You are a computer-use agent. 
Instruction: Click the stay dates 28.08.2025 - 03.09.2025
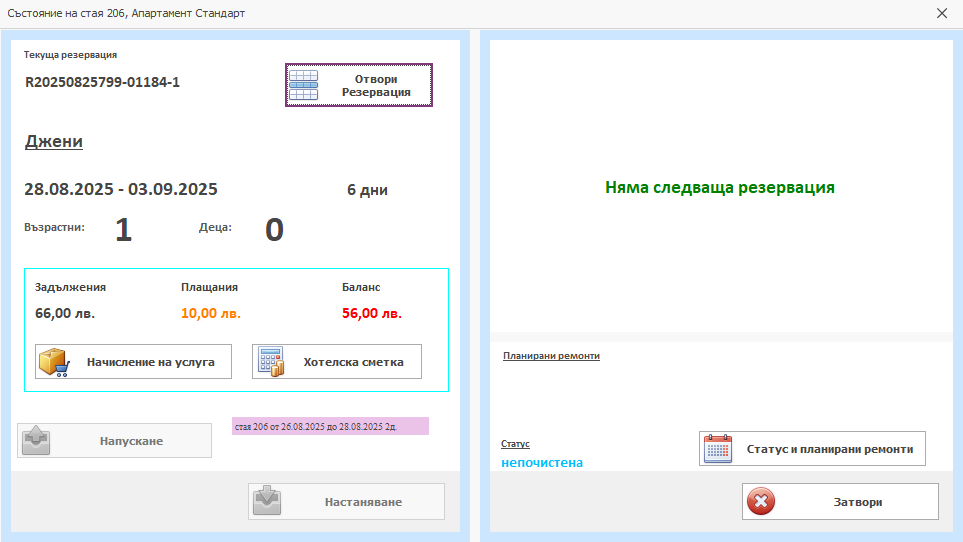click(120, 189)
